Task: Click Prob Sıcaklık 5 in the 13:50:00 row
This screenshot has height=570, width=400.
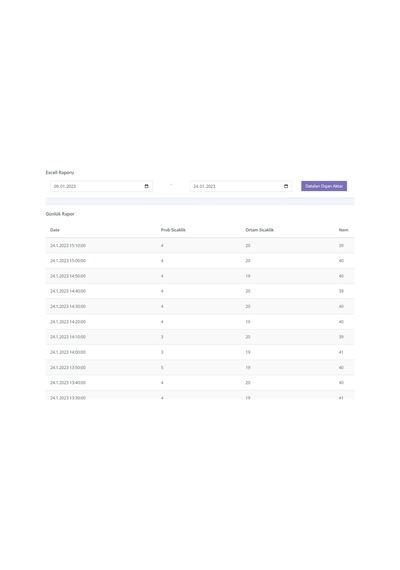Action: [x=162, y=368]
